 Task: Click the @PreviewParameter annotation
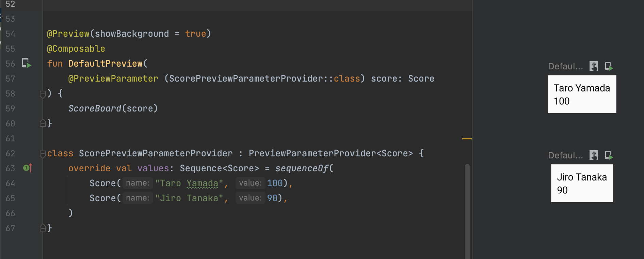[113, 79]
